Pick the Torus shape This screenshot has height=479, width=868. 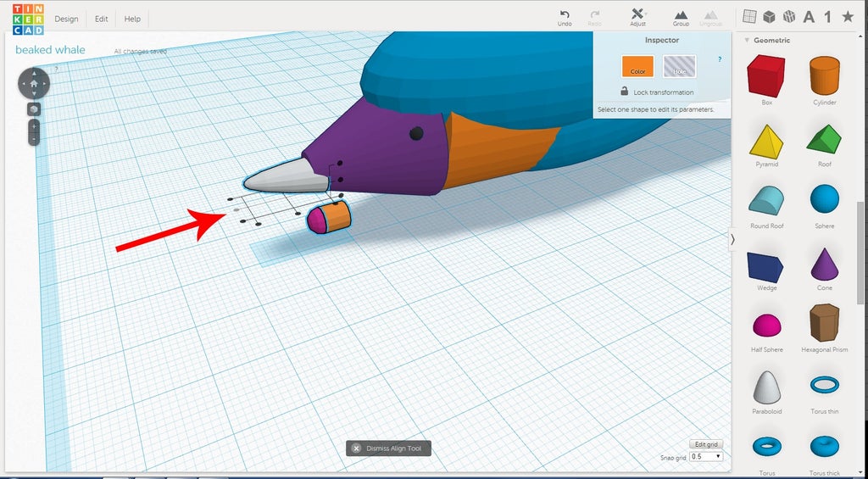766,445
